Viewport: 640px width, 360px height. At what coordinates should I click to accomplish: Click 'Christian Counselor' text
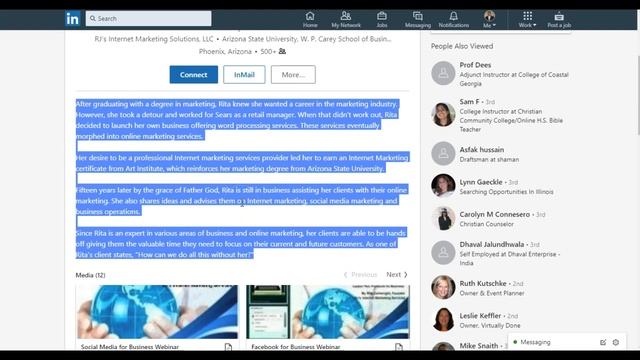(487, 224)
